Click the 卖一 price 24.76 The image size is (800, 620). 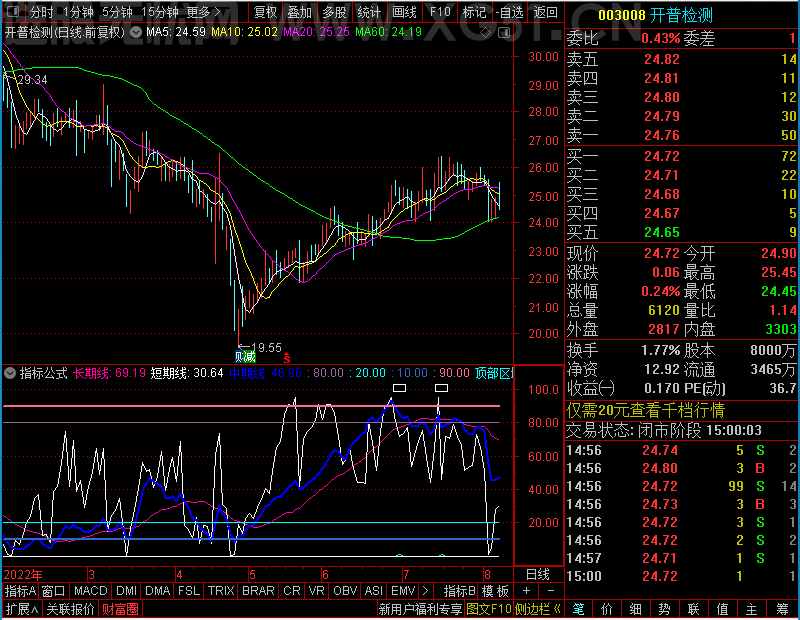(662, 135)
